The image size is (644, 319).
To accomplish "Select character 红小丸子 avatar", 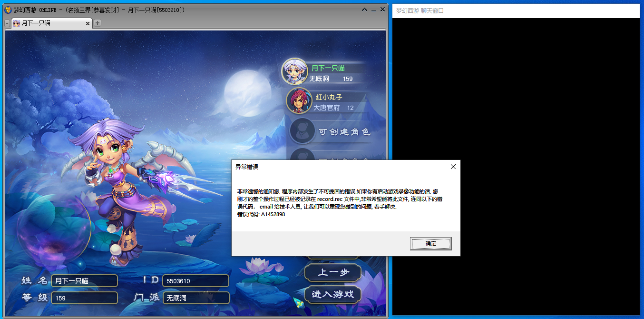I will pyautogui.click(x=299, y=100).
